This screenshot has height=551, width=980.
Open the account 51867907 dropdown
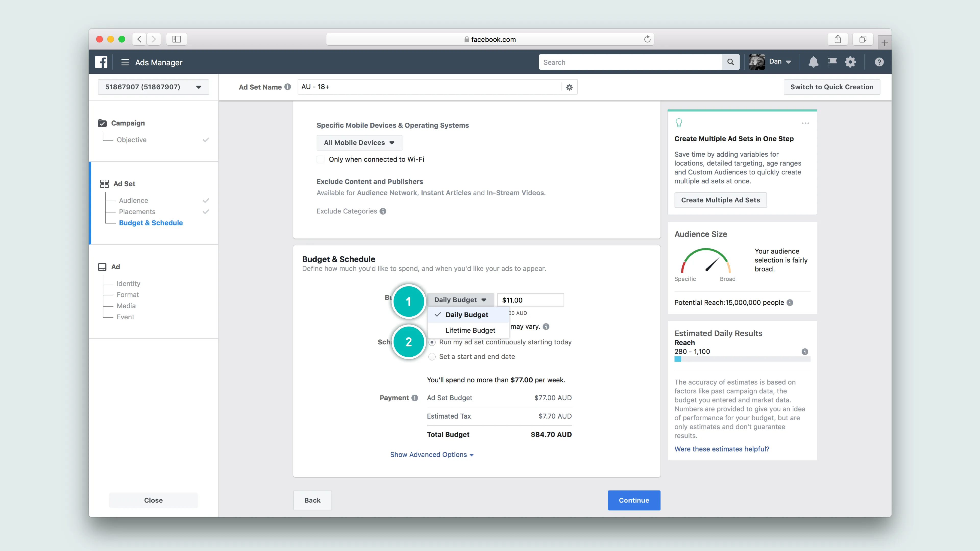coord(153,87)
